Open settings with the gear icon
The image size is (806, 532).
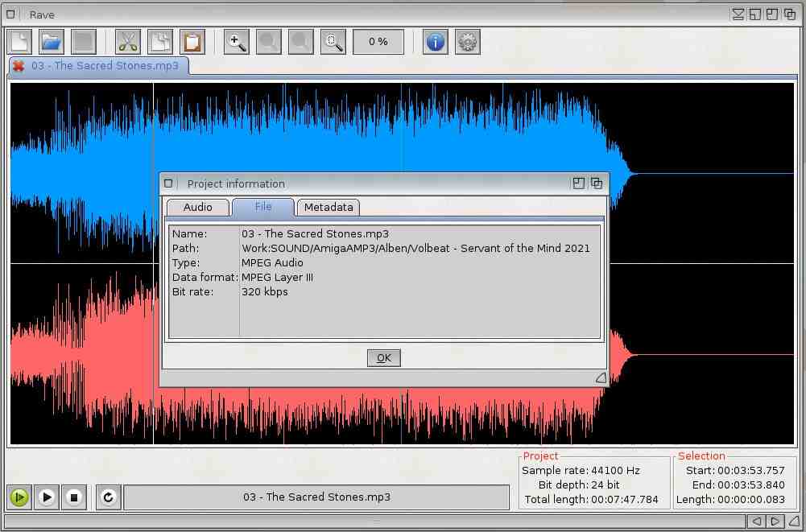[468, 42]
